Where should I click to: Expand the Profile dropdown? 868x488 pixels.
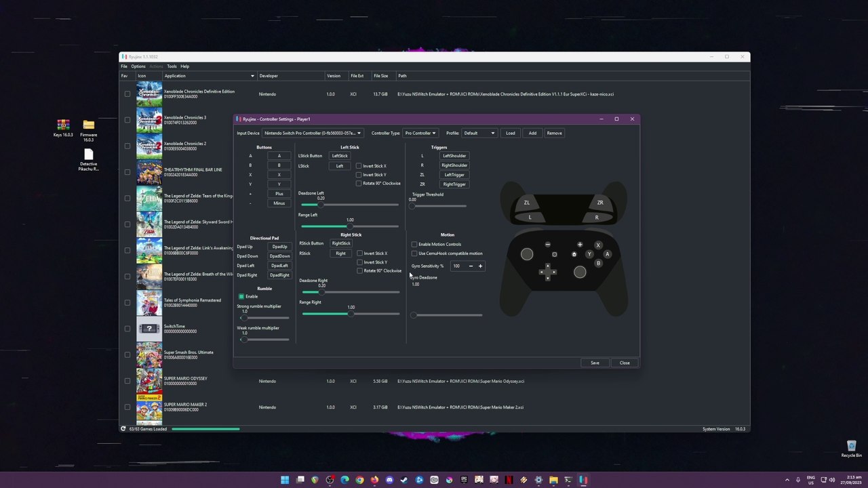[x=479, y=133]
